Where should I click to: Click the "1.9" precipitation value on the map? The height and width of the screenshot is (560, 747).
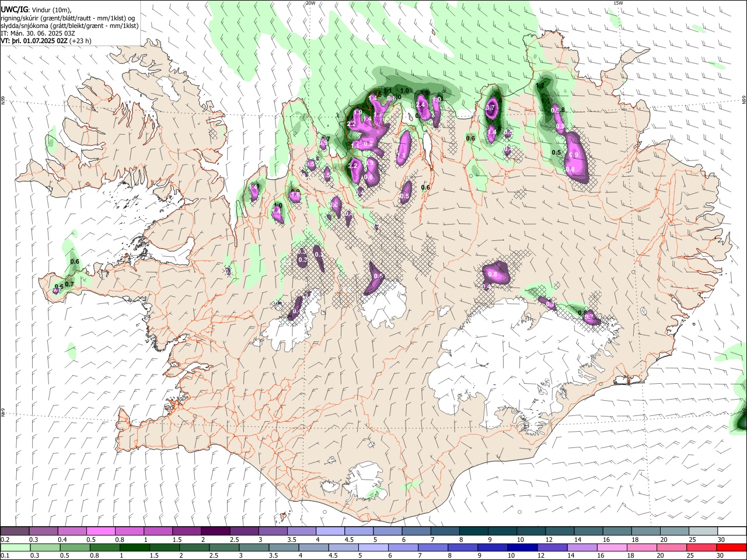[x=358, y=113]
